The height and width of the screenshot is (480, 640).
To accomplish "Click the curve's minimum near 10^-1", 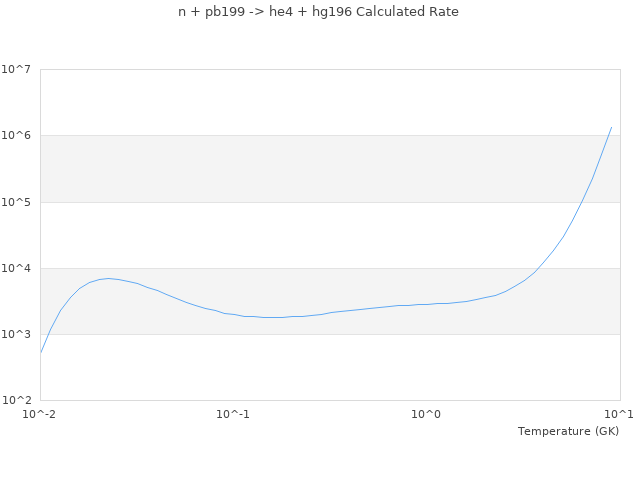I will 272,317.
